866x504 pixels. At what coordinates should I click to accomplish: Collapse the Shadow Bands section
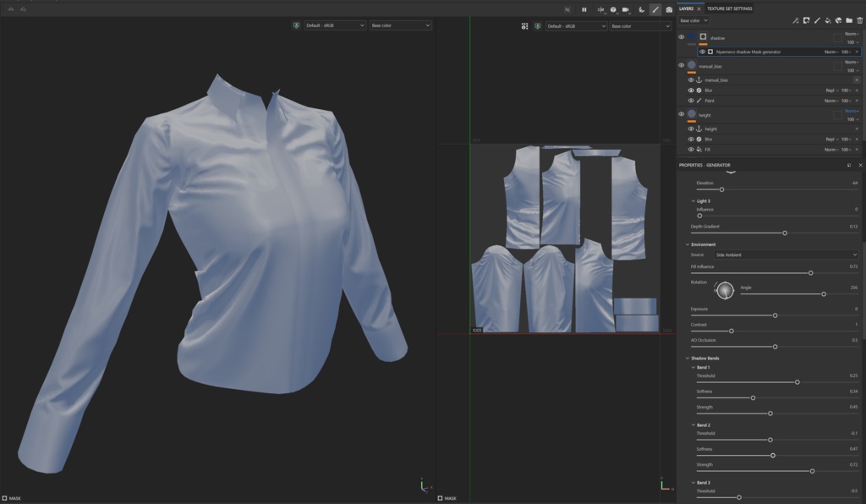688,359
